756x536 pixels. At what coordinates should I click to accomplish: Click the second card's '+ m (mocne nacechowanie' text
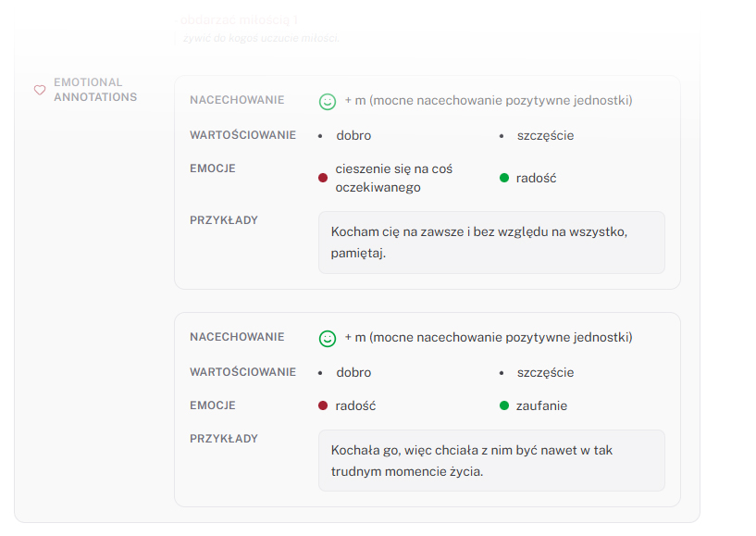point(489,337)
